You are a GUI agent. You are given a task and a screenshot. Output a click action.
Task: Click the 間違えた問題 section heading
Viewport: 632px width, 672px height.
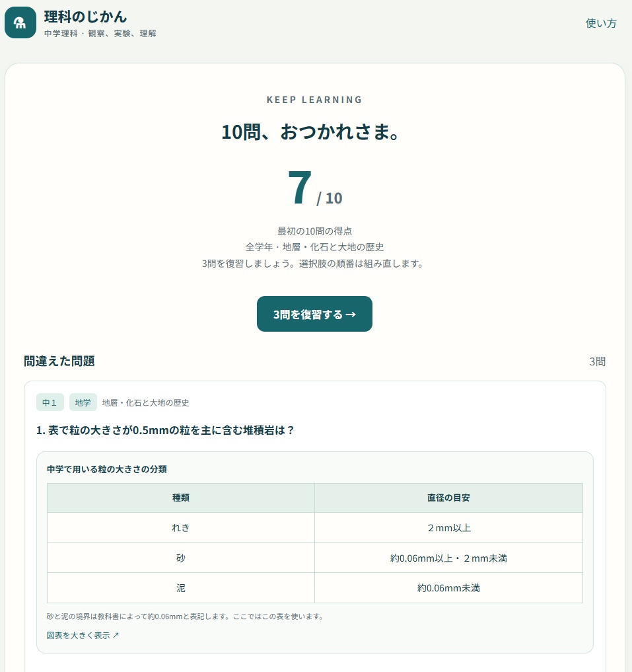59,361
